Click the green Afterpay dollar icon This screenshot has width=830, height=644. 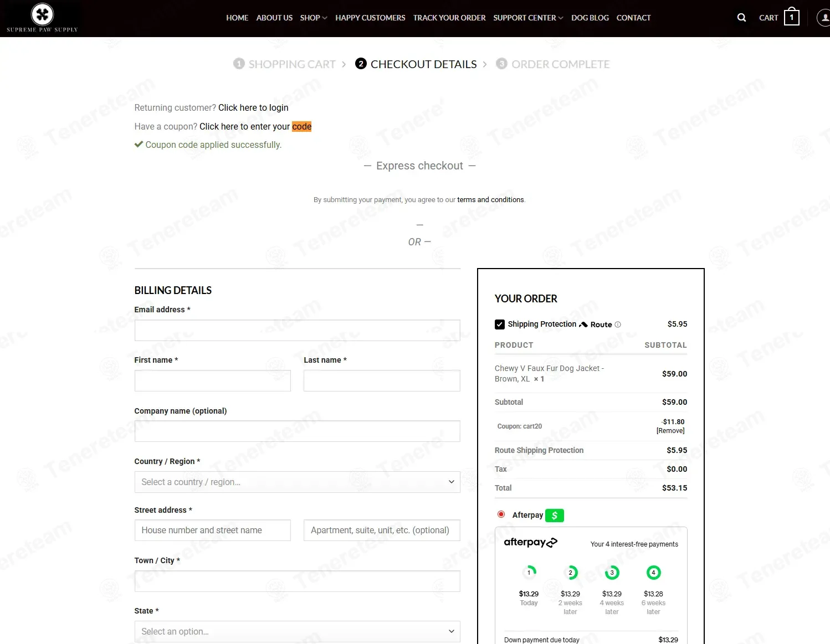(x=555, y=516)
